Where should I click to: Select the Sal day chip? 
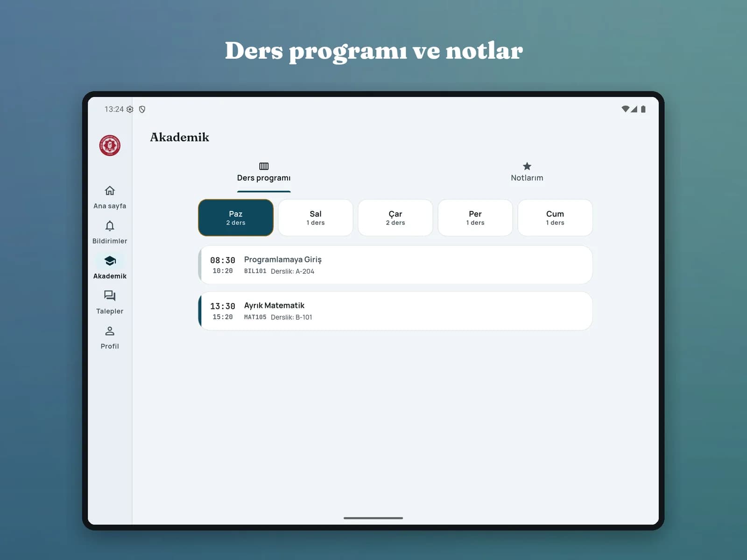coord(316,218)
